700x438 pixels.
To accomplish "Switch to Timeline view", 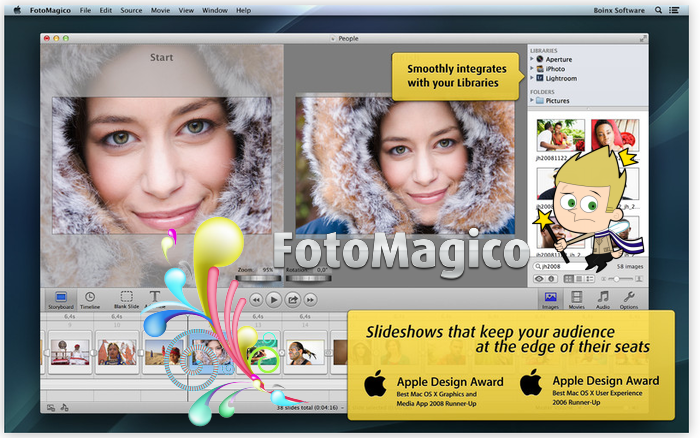I will point(90,300).
